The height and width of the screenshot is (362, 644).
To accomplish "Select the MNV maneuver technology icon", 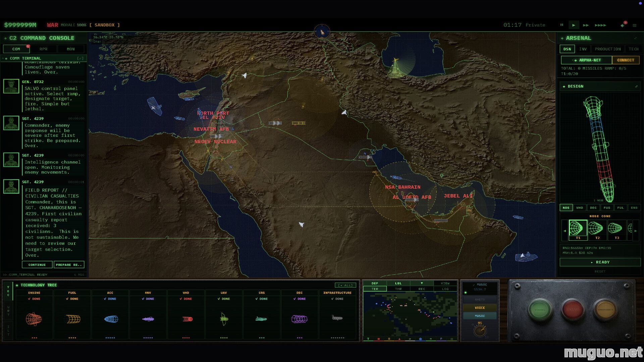I will click(148, 319).
